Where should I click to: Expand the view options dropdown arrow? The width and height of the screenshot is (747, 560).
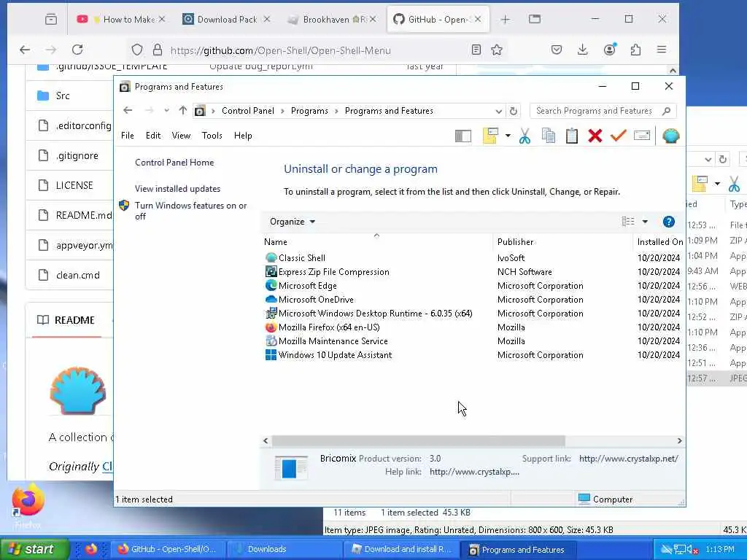pyautogui.click(x=645, y=222)
